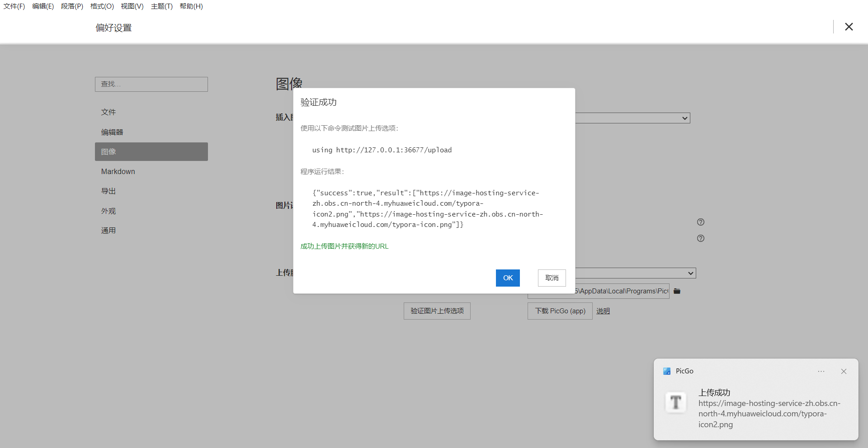Click the Typora thumbnail in the notification

[676, 402]
